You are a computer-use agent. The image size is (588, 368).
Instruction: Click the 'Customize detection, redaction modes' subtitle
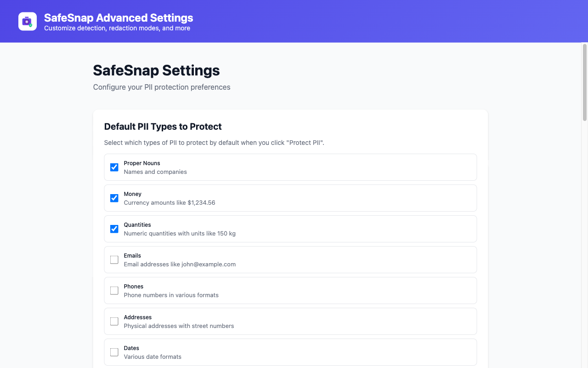(117, 29)
